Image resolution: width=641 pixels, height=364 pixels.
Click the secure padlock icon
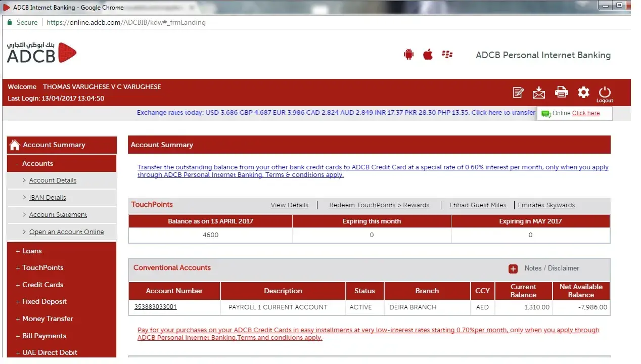coord(9,22)
